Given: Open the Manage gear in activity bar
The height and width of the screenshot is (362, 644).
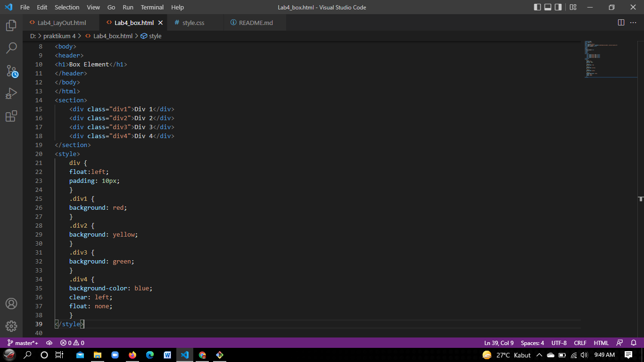Looking at the screenshot, I should click(x=11, y=326).
